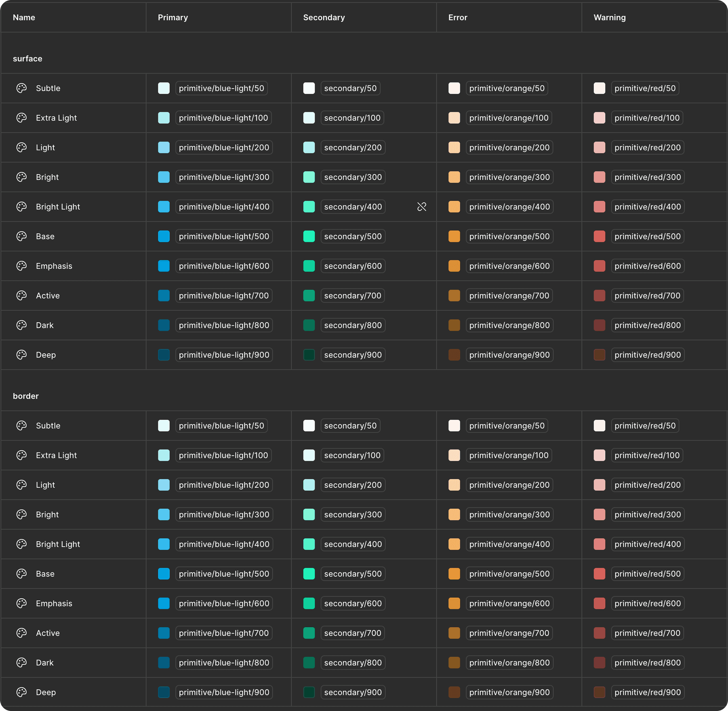Collapse the border group header
Image resolution: width=728 pixels, height=711 pixels.
click(26, 396)
